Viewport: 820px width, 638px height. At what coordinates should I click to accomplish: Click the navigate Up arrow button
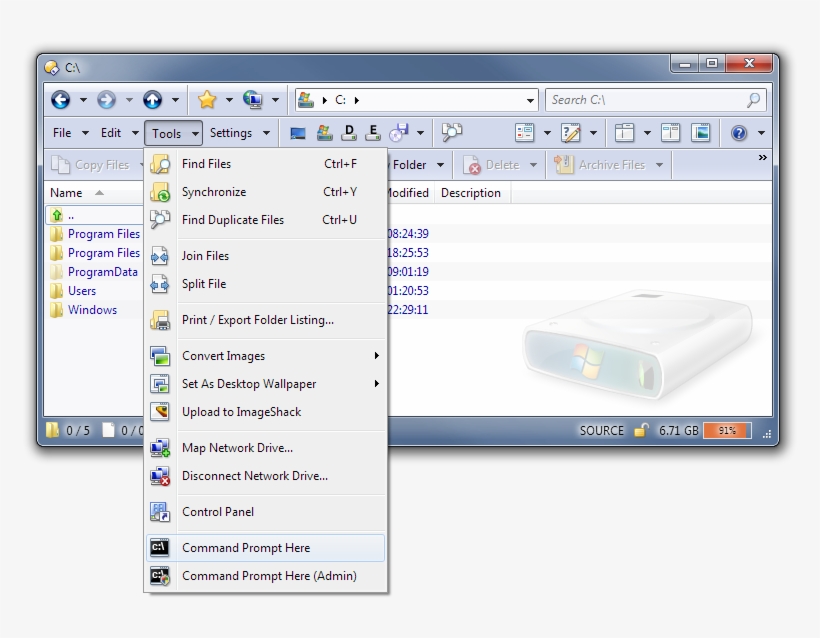tap(152, 100)
